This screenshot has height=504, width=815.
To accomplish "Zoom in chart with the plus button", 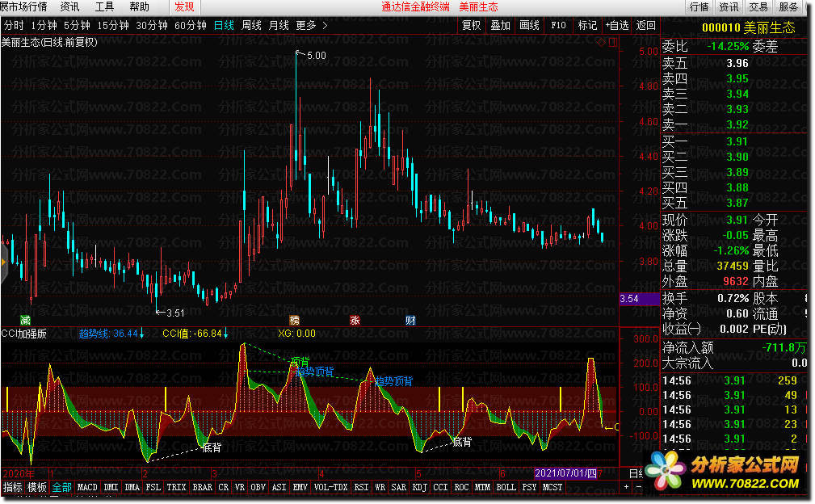I will (x=626, y=487).
